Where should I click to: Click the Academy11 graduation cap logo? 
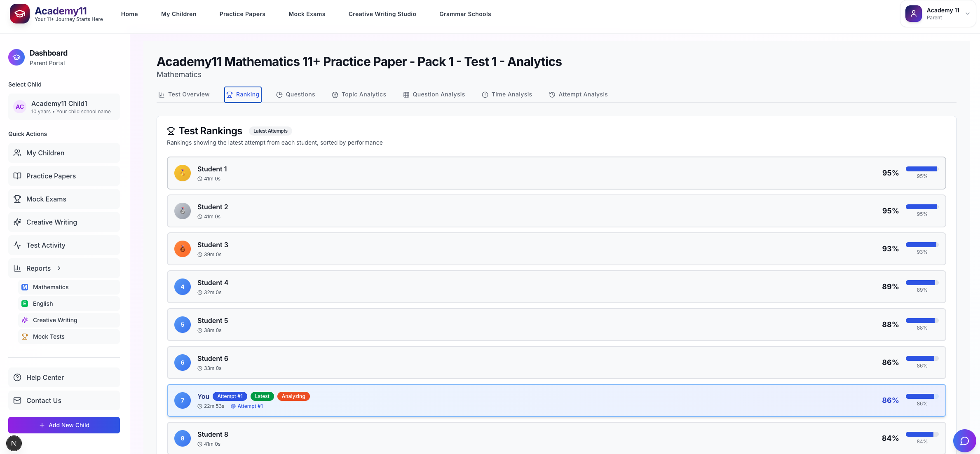(x=20, y=14)
